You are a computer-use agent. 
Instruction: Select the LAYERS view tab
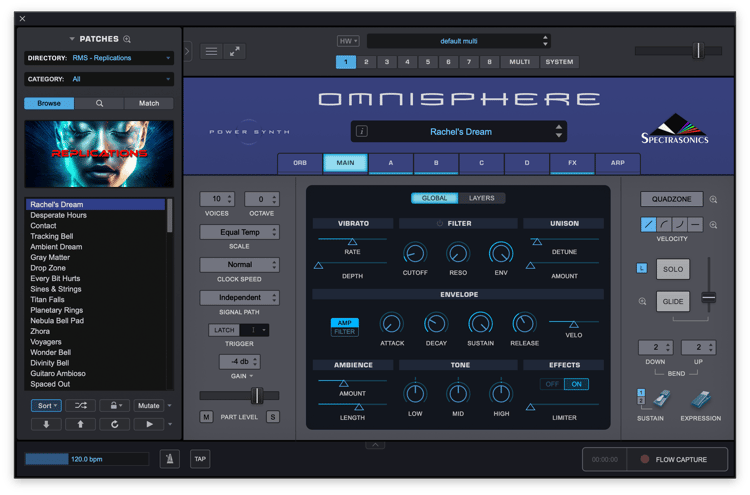tap(482, 198)
